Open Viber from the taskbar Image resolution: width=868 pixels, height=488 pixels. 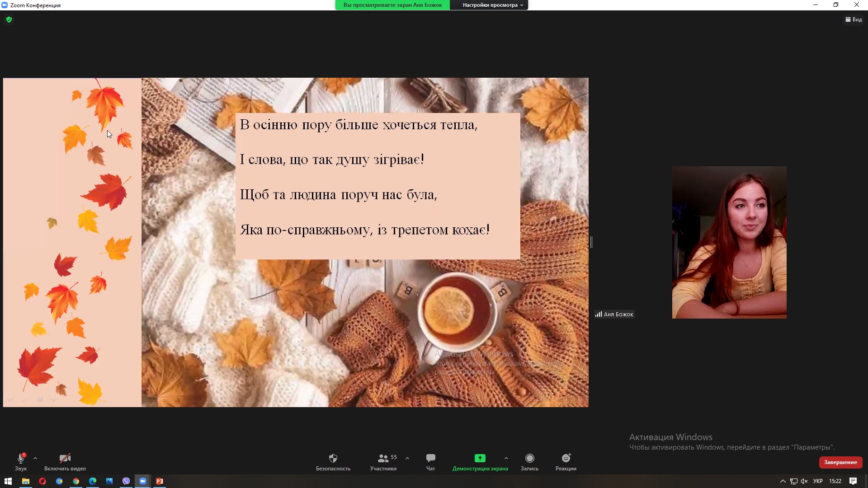click(126, 481)
